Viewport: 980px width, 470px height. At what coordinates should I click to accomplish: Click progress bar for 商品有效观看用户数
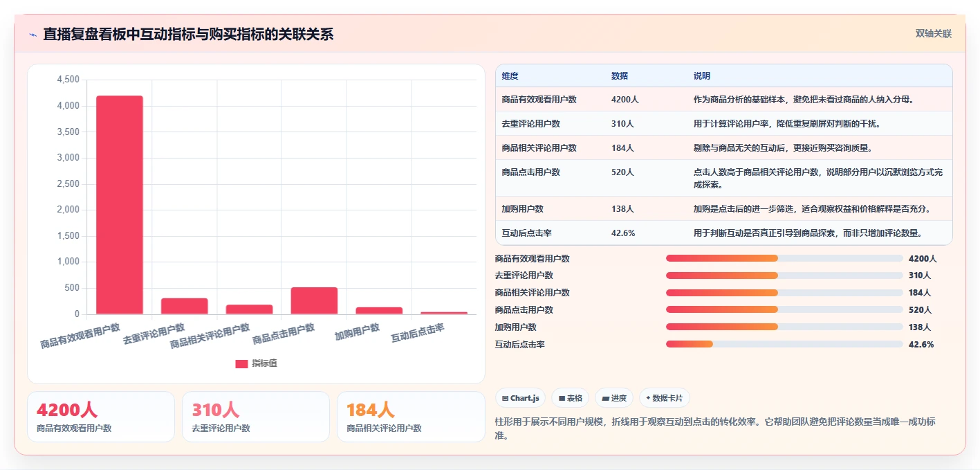[784, 258]
